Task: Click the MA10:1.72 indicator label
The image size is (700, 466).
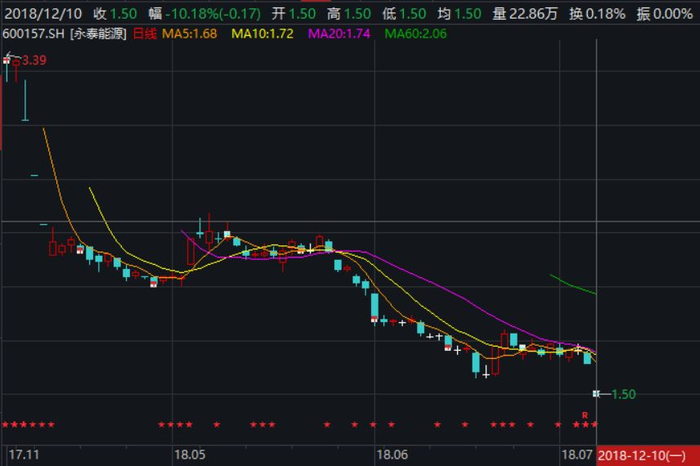Action: [262, 34]
